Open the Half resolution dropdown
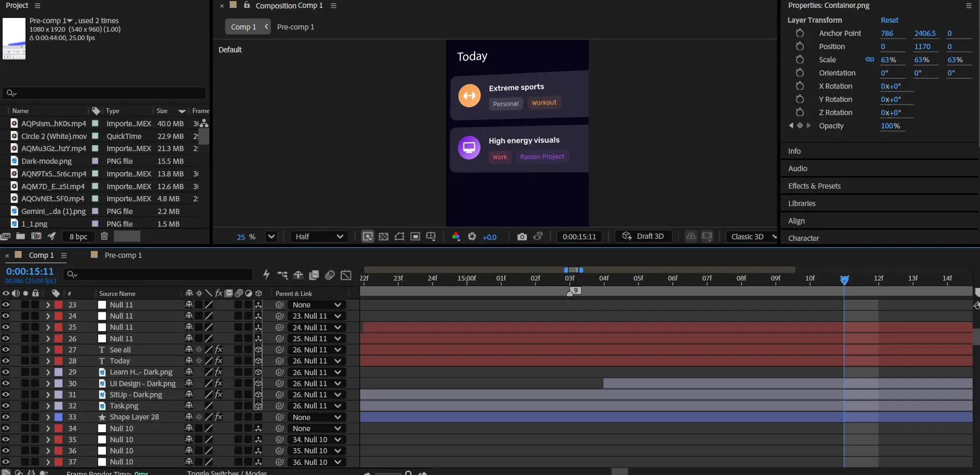Viewport: 980px width, 475px height. coord(319,237)
